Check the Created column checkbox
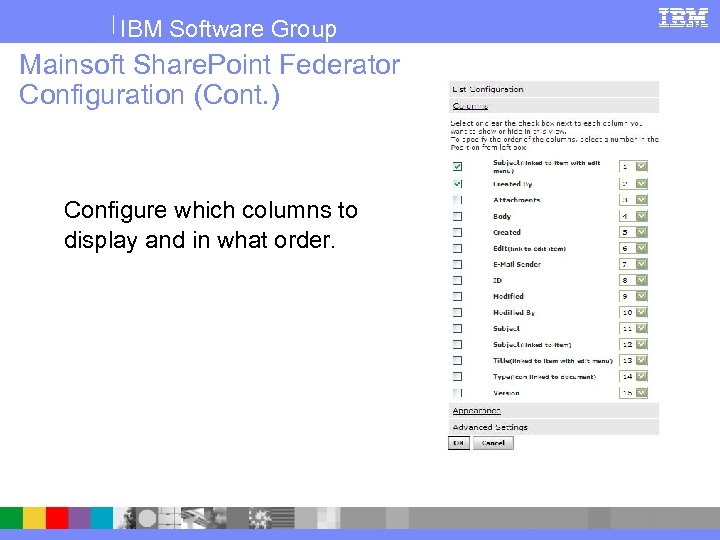Screen dimensions: 720x540 coord(457,232)
